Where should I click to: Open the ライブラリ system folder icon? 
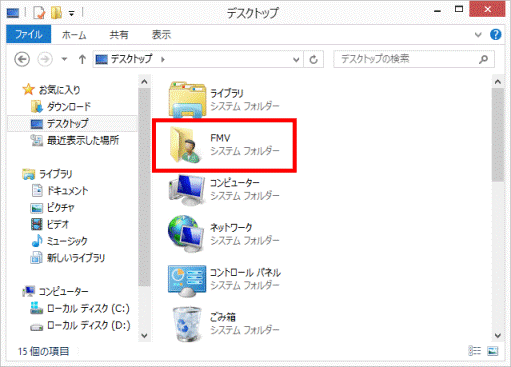(187, 100)
